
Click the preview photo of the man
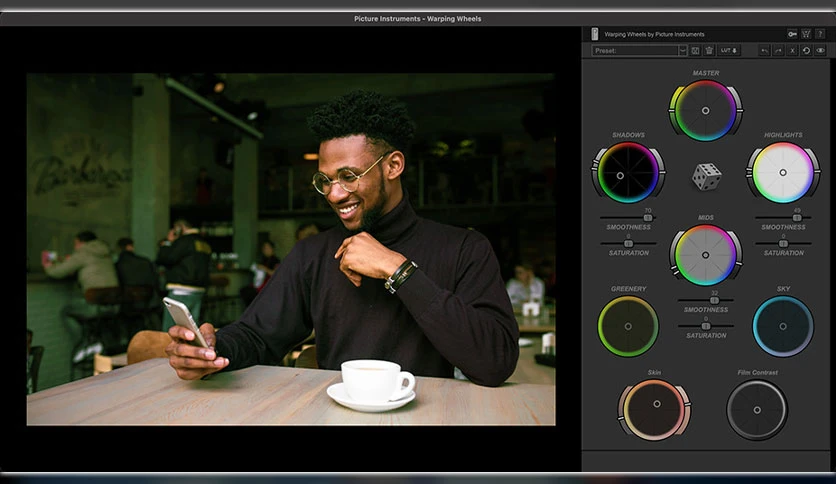291,249
